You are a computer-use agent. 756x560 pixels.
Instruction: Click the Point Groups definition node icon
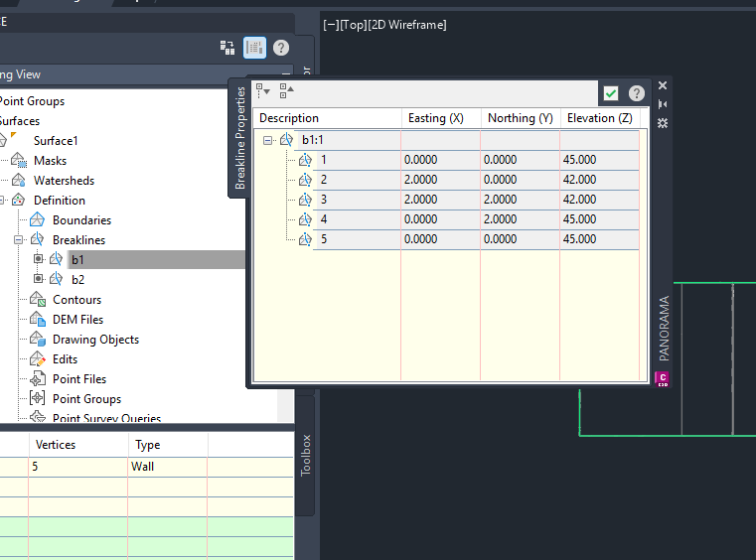click(x=38, y=398)
